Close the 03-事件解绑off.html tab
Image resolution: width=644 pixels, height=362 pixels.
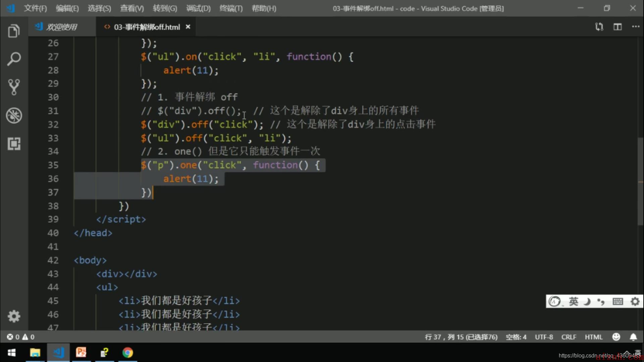pyautogui.click(x=188, y=27)
